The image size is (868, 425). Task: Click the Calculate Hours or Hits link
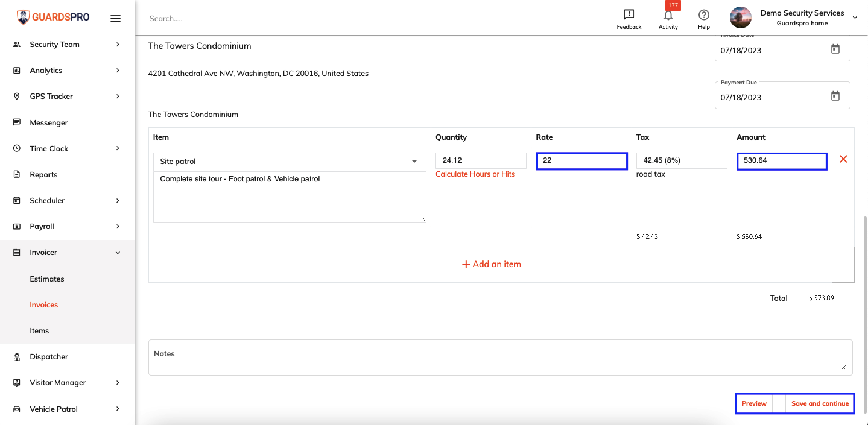[x=475, y=174]
